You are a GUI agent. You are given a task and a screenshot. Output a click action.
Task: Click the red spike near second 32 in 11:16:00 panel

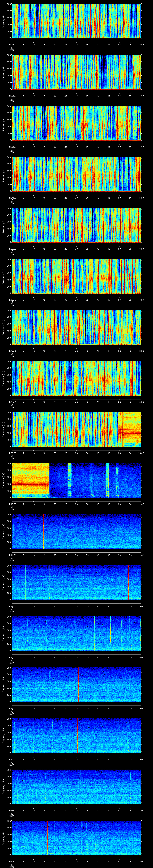click(81, 787)
